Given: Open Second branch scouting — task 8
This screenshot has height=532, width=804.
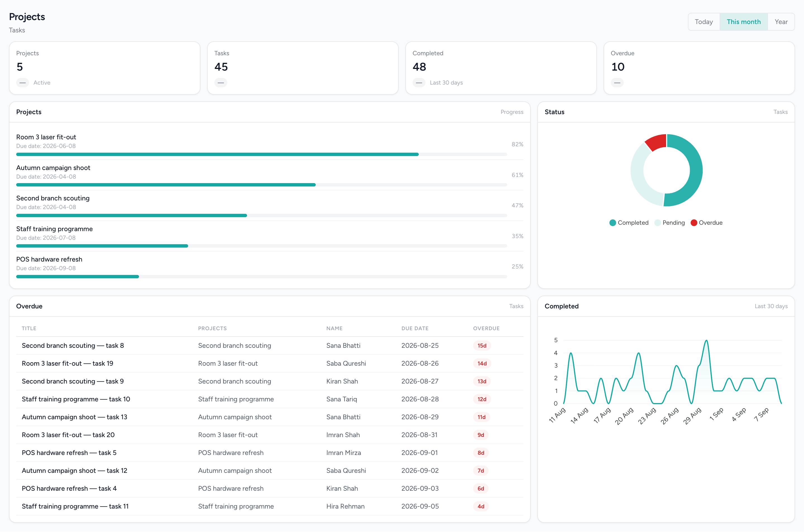Looking at the screenshot, I should tap(73, 346).
